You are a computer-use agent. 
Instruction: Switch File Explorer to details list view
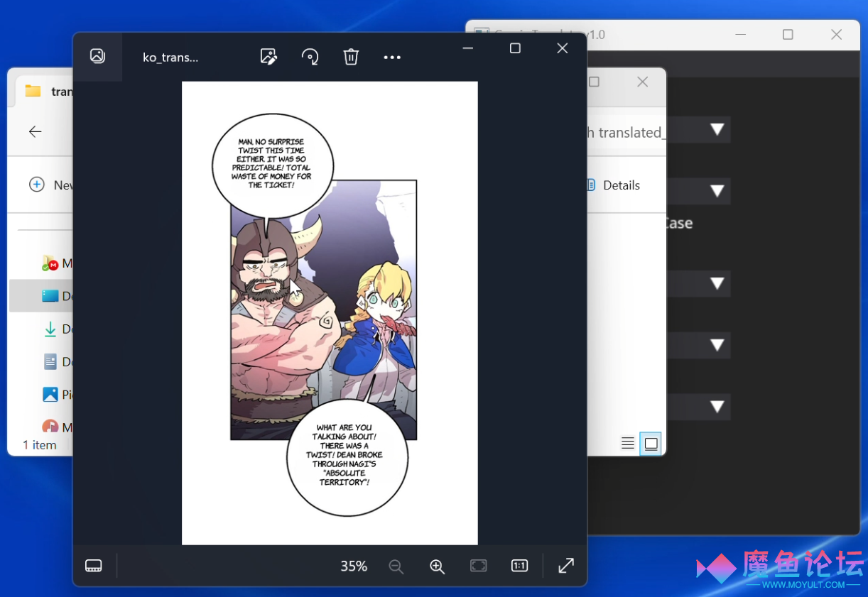(628, 444)
